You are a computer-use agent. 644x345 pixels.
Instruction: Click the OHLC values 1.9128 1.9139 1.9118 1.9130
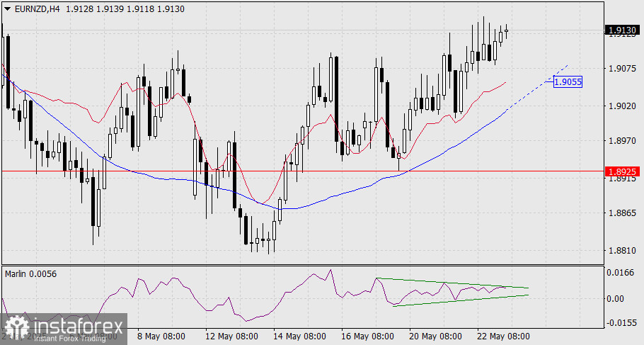point(125,9)
